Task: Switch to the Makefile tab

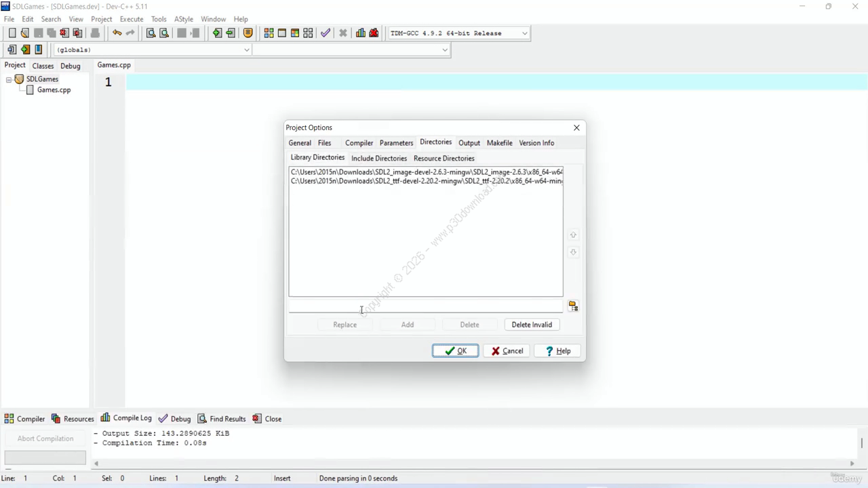Action: pyautogui.click(x=500, y=143)
